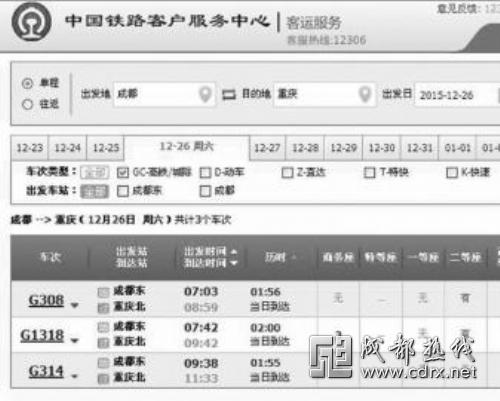Screen dimensions: 500x401
Task: Select the 往返 round-trip radio button
Action: tap(27, 104)
